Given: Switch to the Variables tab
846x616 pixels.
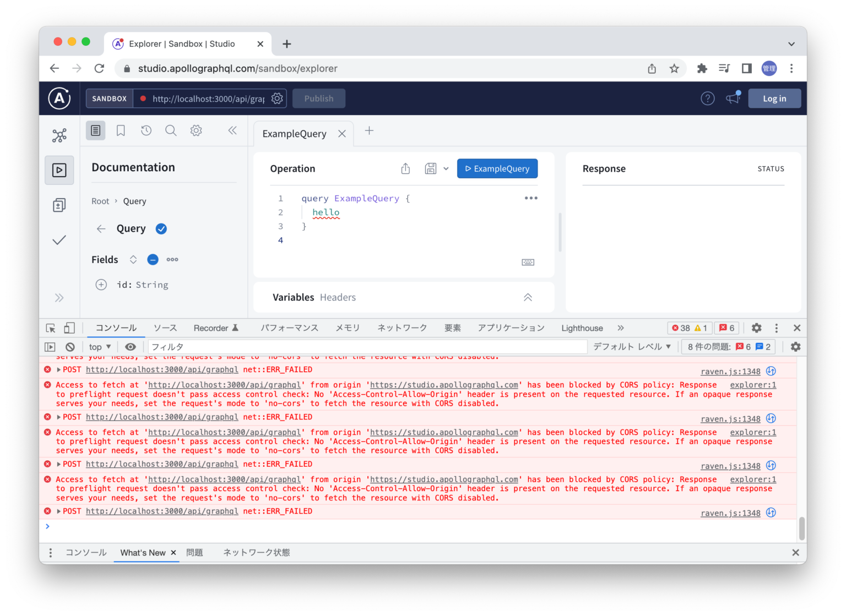Looking at the screenshot, I should [x=293, y=297].
